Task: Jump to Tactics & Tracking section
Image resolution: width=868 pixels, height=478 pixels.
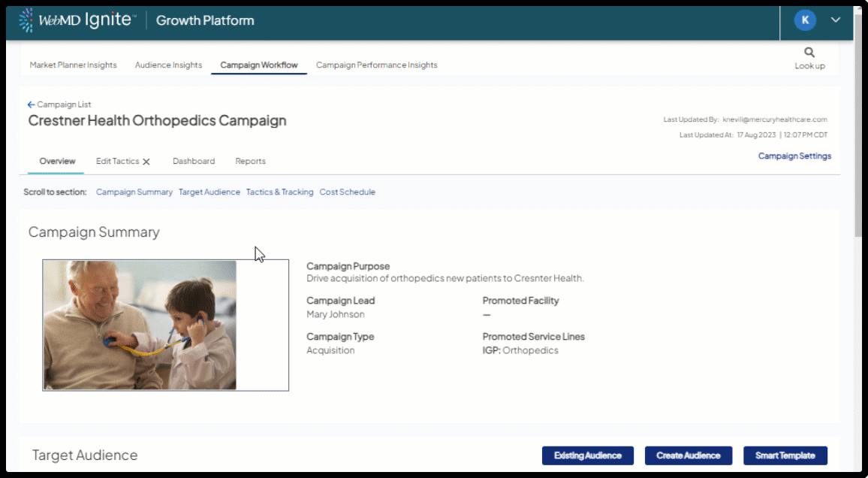Action: [x=279, y=192]
